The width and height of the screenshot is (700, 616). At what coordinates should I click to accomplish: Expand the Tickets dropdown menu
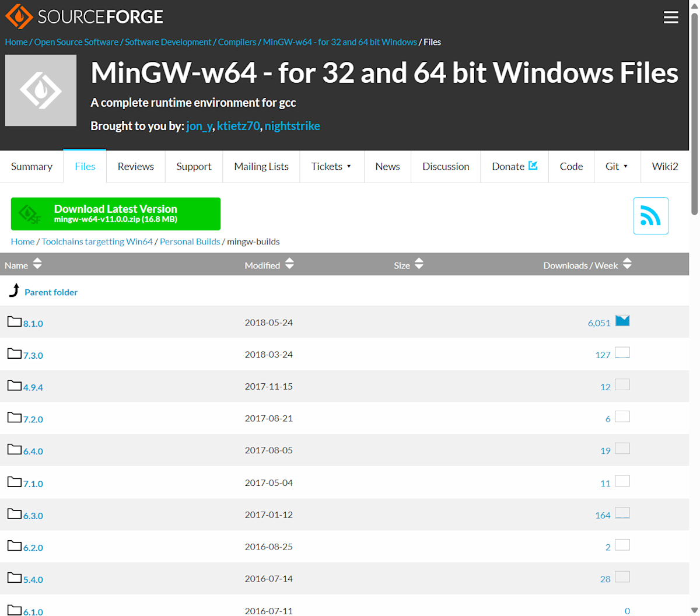coord(331,166)
